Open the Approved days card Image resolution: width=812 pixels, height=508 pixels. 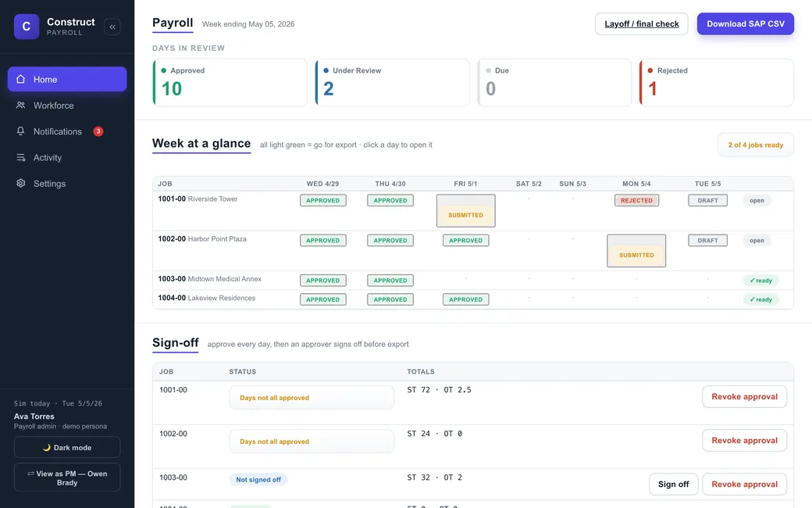pyautogui.click(x=230, y=82)
